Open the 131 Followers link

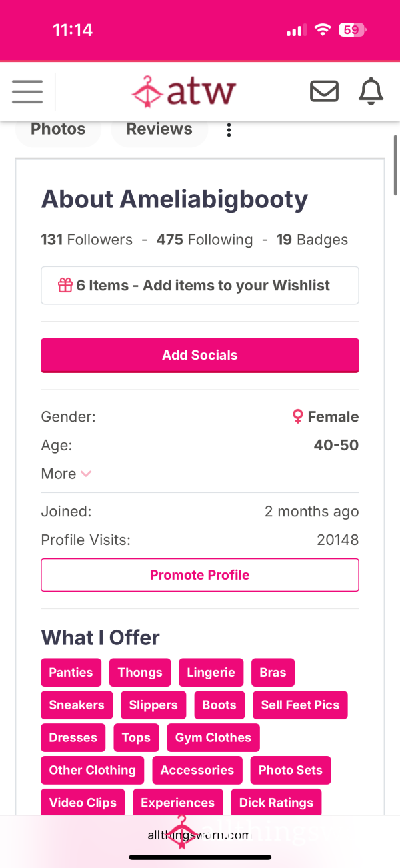(87, 240)
